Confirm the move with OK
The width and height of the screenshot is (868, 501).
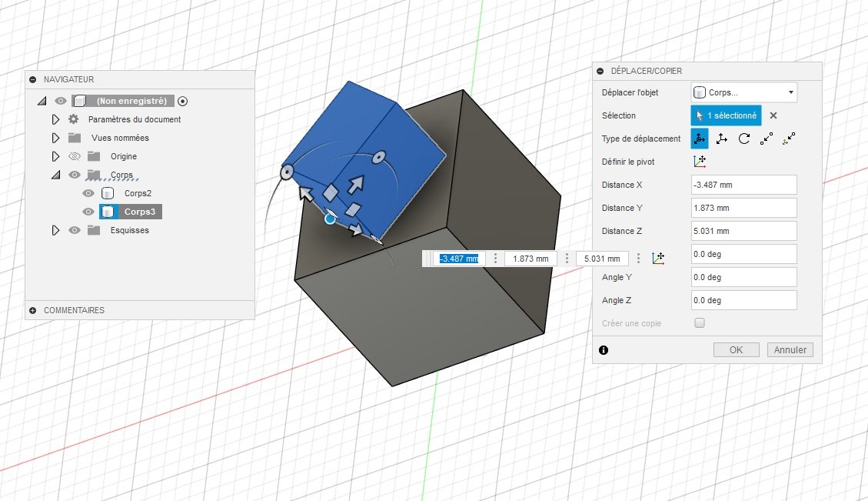coord(736,349)
